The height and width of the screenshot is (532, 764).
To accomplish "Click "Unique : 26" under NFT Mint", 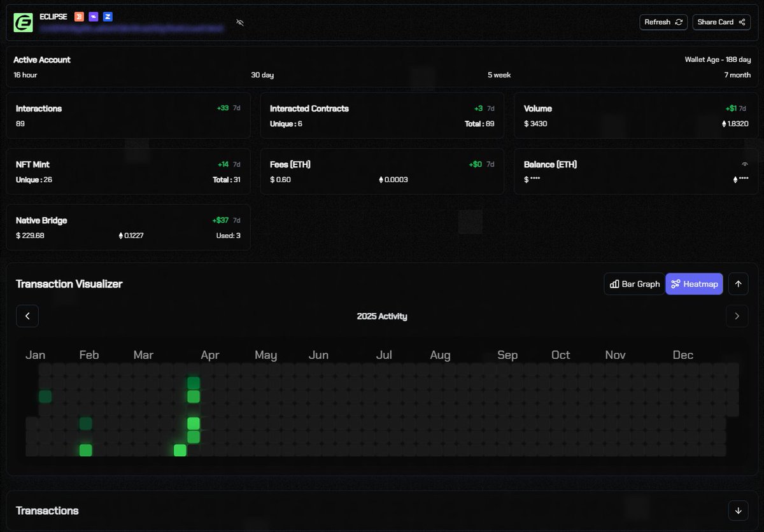I will [34, 179].
